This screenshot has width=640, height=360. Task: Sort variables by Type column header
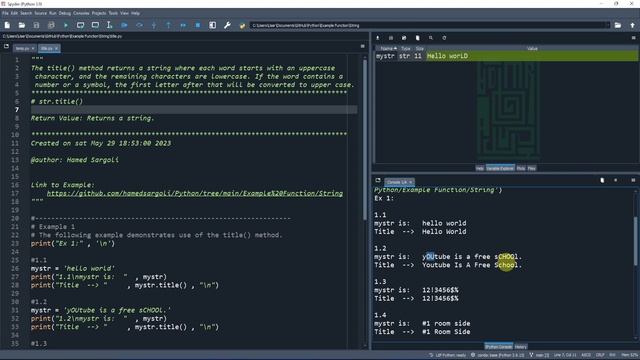click(x=405, y=49)
